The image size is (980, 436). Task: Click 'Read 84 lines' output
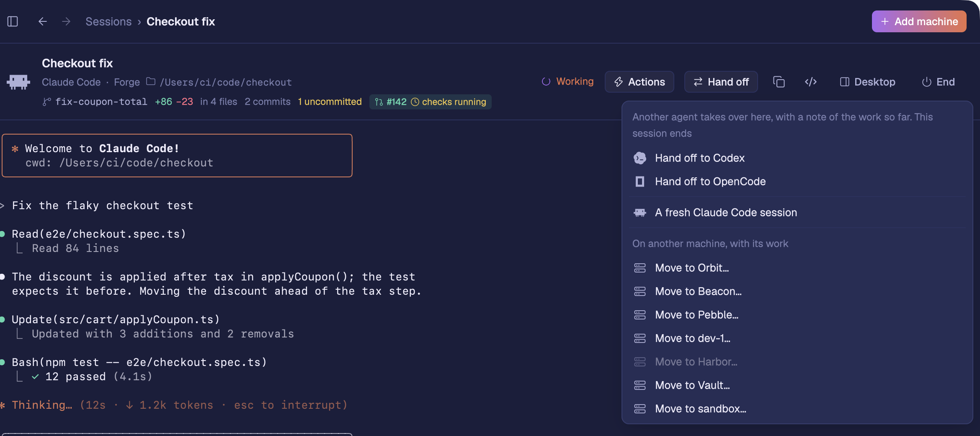75,248
